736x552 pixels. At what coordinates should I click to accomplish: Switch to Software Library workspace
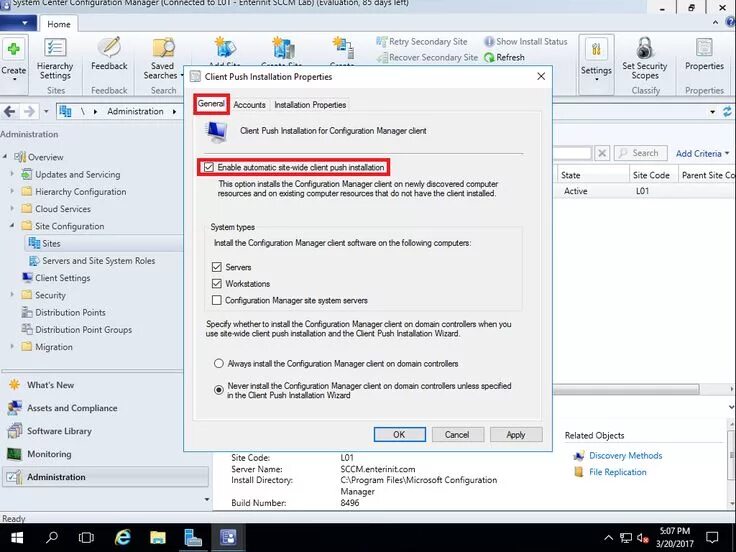[x=59, y=431]
